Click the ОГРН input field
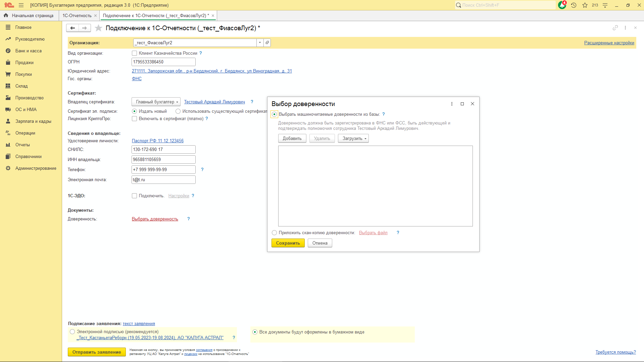This screenshot has height=362, width=644. tap(163, 62)
